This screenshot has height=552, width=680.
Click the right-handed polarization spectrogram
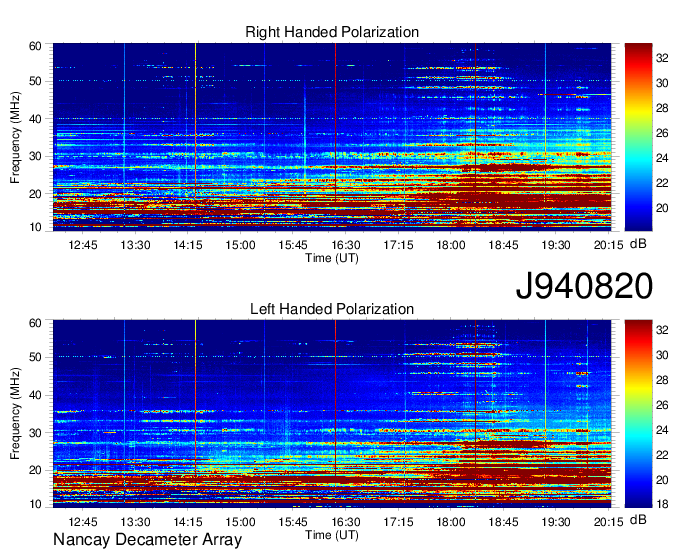(332, 137)
